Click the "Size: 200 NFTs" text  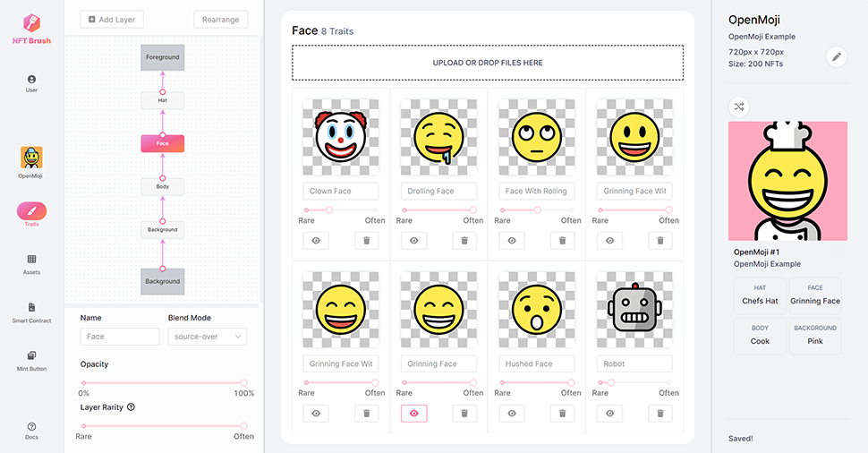click(755, 64)
